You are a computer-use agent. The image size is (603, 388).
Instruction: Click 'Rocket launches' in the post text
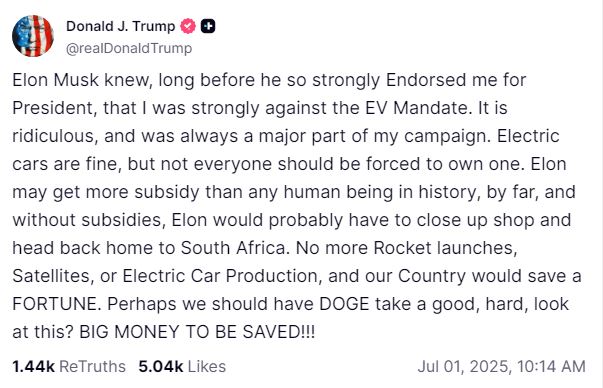(x=445, y=248)
